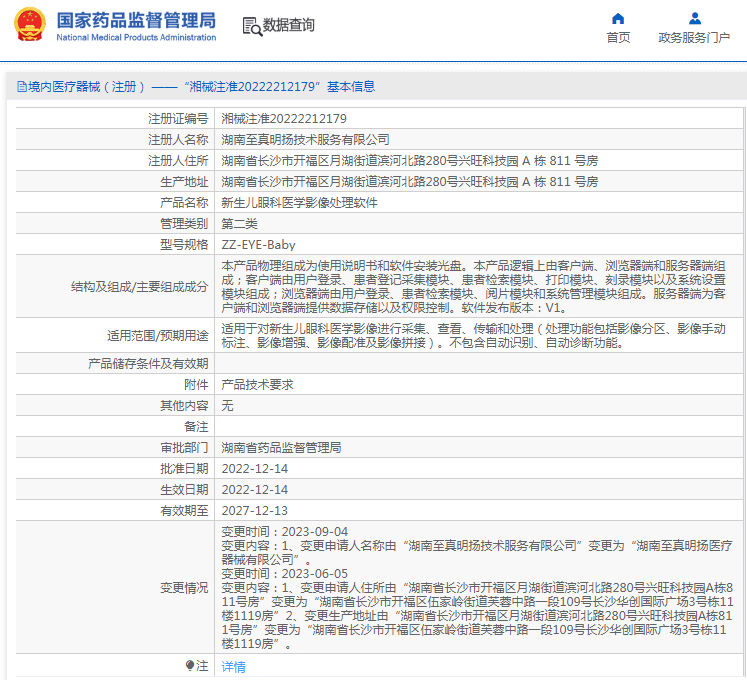Open the 数据查询 search icon
Image resolution: width=747 pixels, height=680 pixels.
click(x=252, y=26)
